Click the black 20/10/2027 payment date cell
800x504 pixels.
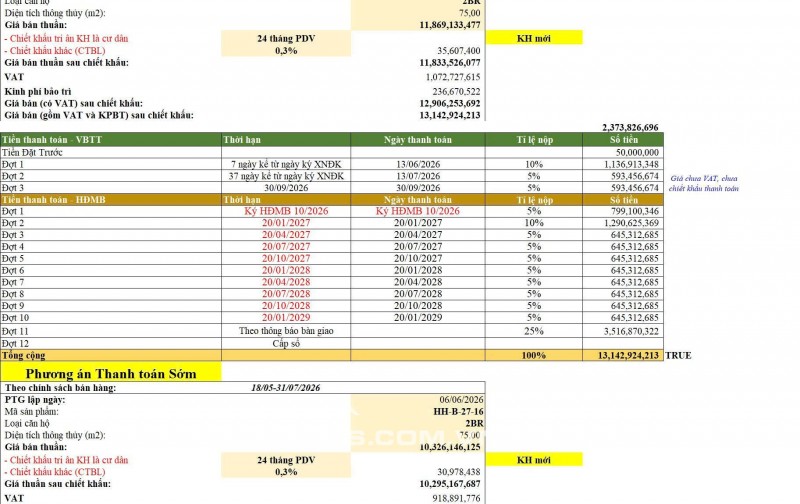pos(418,259)
